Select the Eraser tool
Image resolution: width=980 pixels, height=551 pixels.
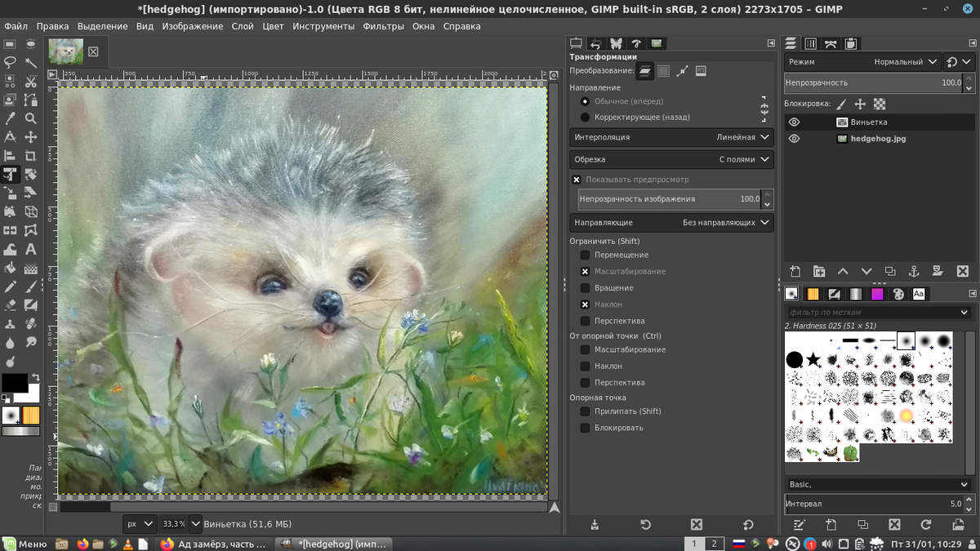point(11,305)
